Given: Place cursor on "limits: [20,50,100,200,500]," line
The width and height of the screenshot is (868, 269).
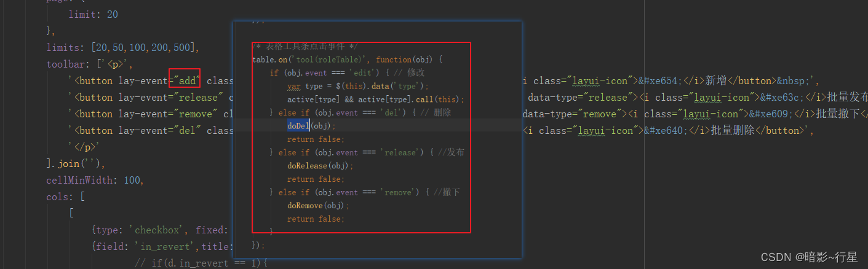Looking at the screenshot, I should click(x=122, y=47).
